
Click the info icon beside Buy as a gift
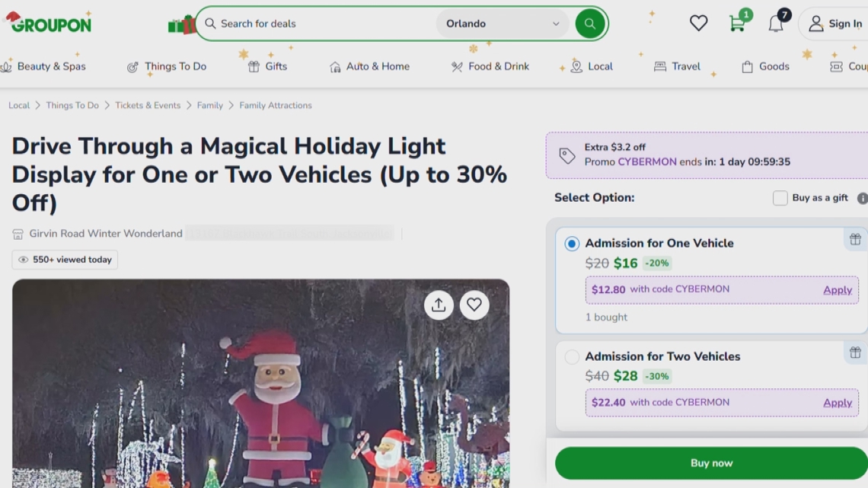point(862,198)
